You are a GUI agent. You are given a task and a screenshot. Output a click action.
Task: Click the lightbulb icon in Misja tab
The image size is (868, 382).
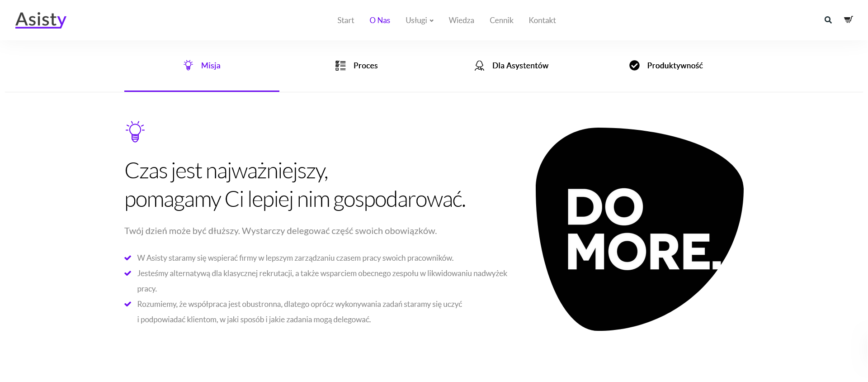click(x=188, y=65)
